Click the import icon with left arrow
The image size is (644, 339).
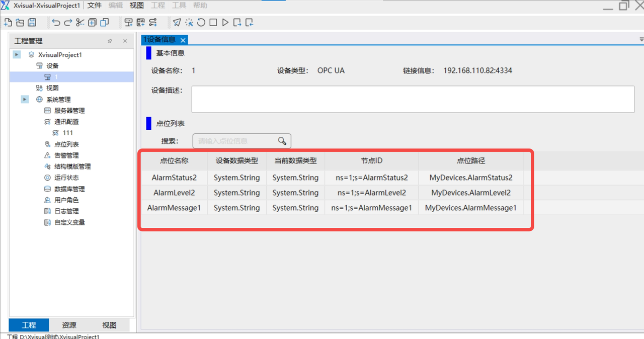pos(249,22)
